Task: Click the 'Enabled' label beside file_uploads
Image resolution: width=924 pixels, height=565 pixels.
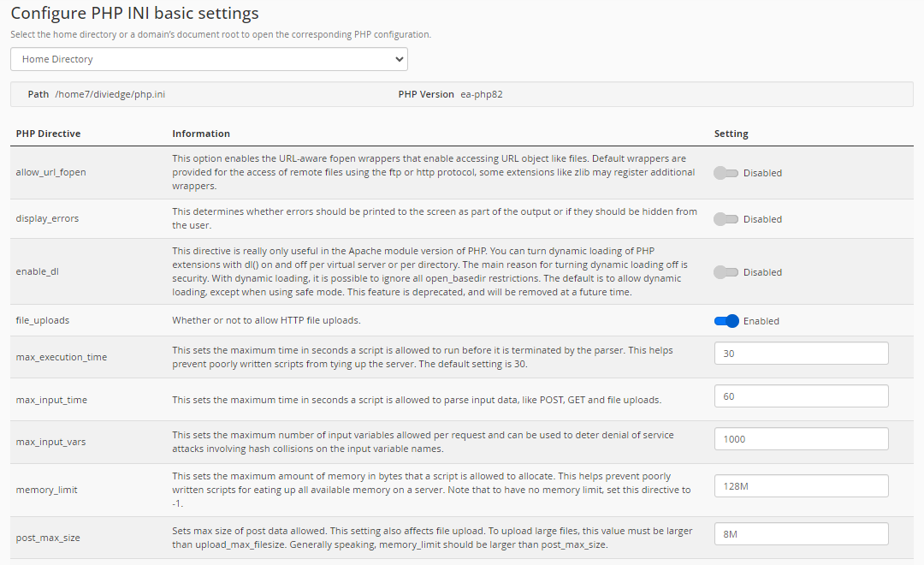Action: click(x=761, y=321)
